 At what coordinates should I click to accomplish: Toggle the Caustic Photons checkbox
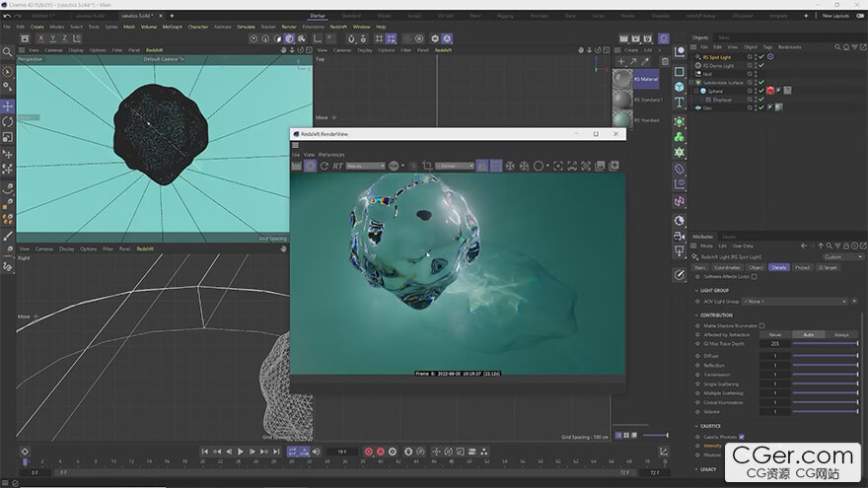(741, 436)
